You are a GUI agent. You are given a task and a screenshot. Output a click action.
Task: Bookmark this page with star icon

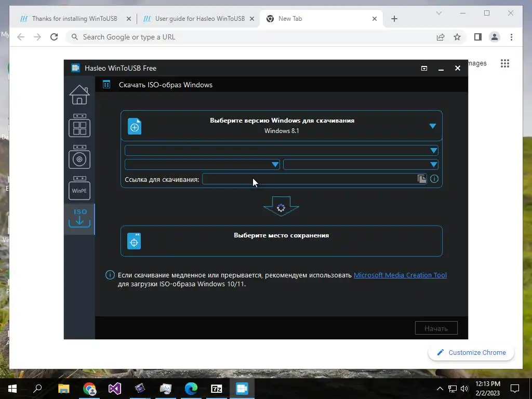click(x=457, y=37)
